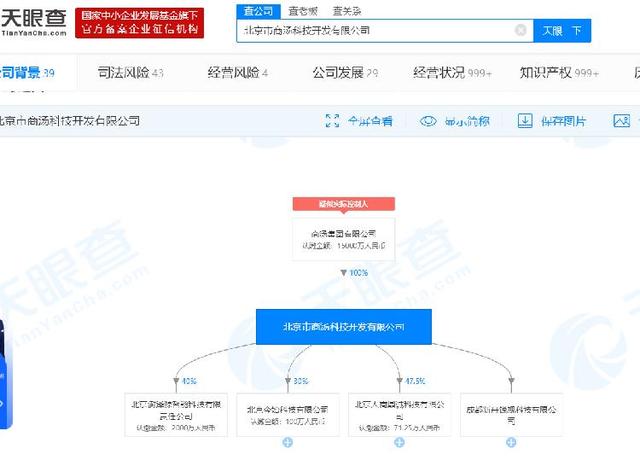Switch to the 查老板 search tab
The height and width of the screenshot is (460, 640).
pyautogui.click(x=303, y=11)
